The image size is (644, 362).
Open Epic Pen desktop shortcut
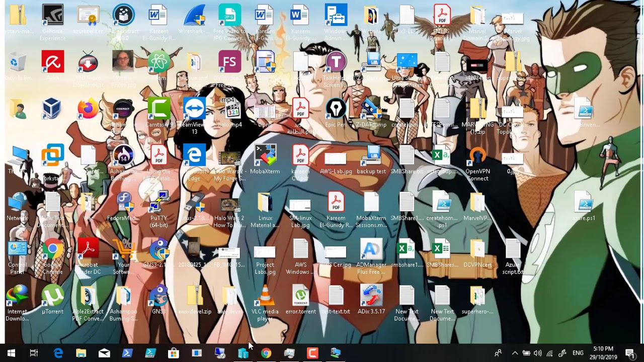336,109
